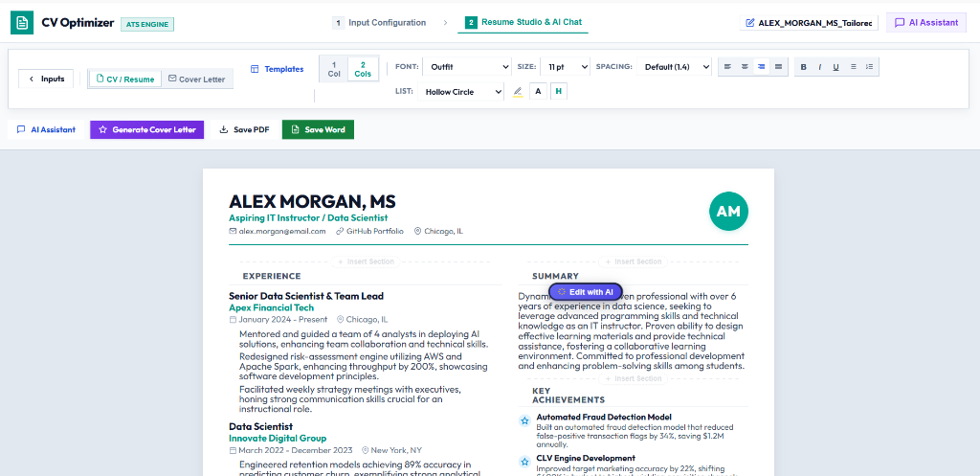Click Senior Data Scientist & Team Lead title

pyautogui.click(x=306, y=296)
